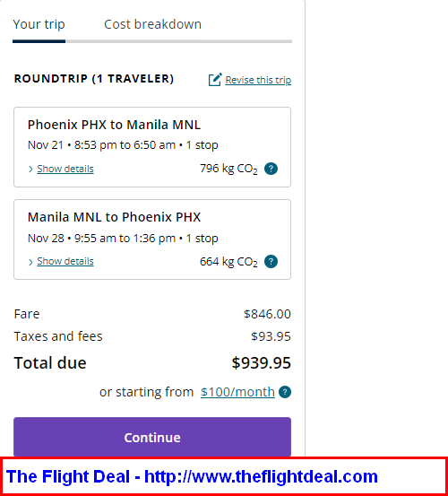This screenshot has height=496, width=448.
Task: Select the Manila MNL to Phoenix PHX card
Action: coord(152,239)
